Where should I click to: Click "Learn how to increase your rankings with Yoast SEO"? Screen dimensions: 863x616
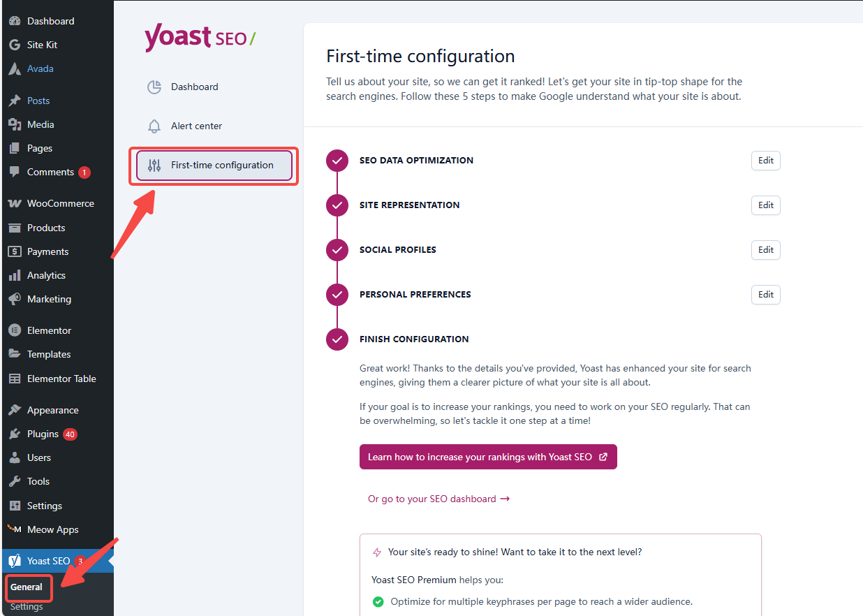click(x=487, y=456)
